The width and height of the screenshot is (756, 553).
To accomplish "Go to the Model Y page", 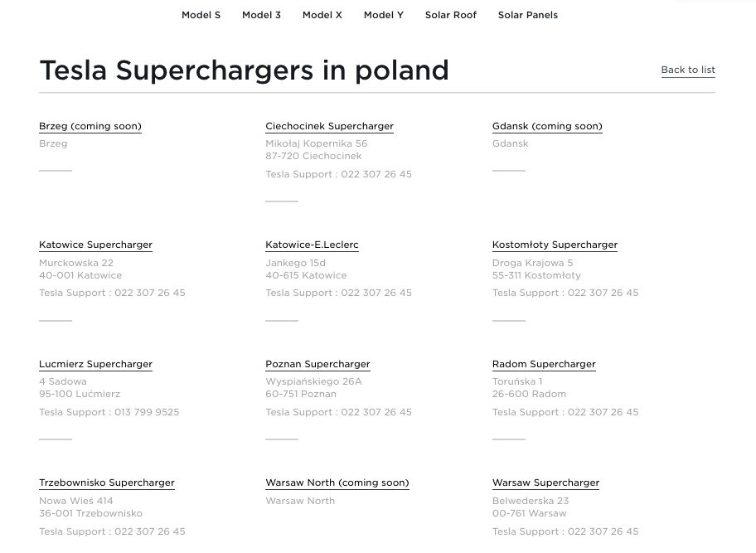I will (383, 15).
